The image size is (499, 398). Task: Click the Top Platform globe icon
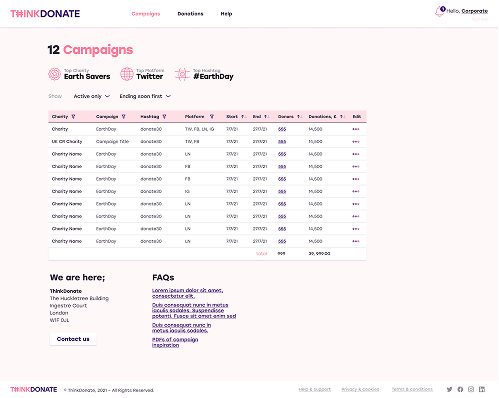click(127, 74)
